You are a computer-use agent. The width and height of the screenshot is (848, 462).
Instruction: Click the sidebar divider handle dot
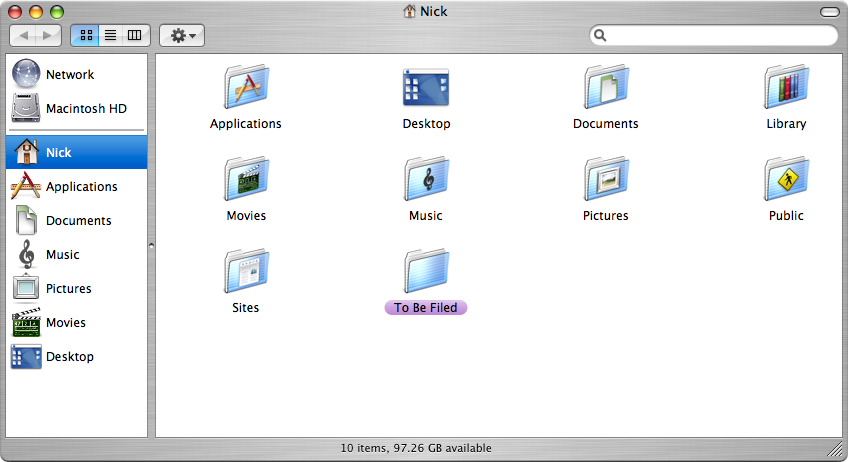(x=151, y=246)
